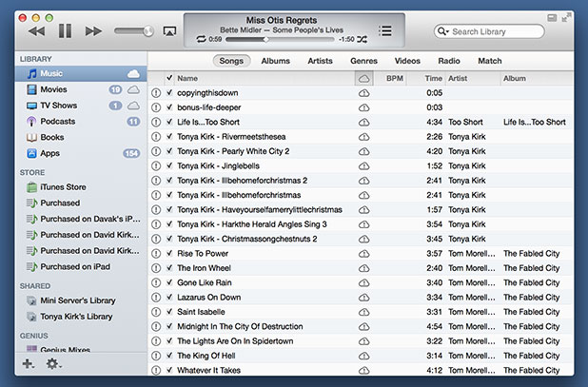Open Podcasts in the sidebar
The height and width of the screenshot is (387, 588).
pyautogui.click(x=81, y=122)
